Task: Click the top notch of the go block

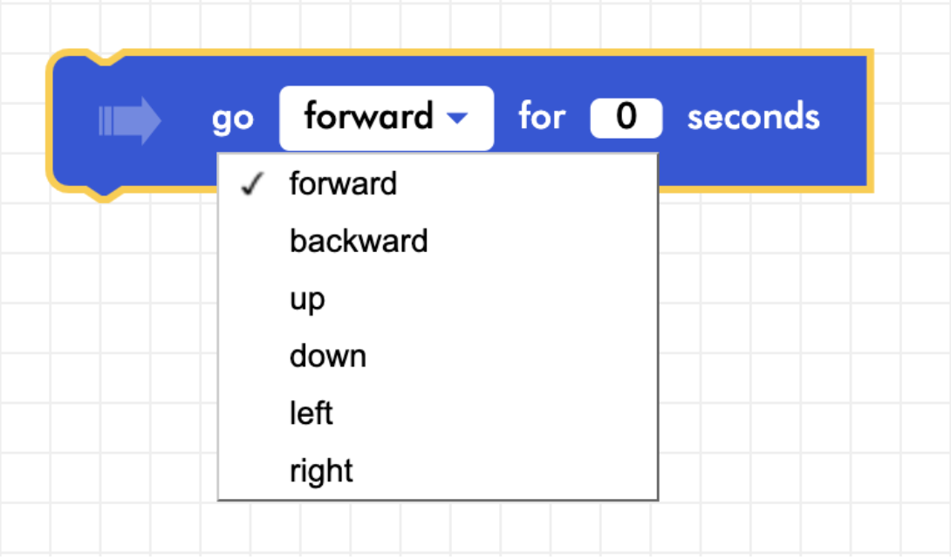Action: [103, 58]
